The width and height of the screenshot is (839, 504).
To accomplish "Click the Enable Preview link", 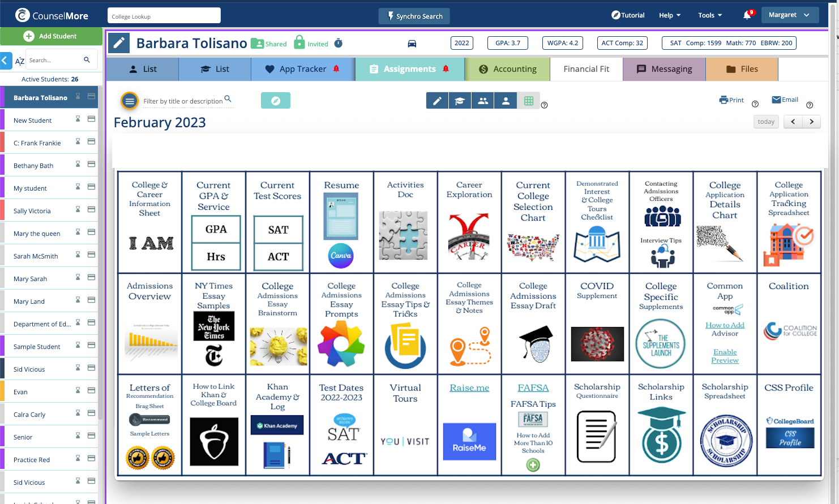I will click(725, 356).
